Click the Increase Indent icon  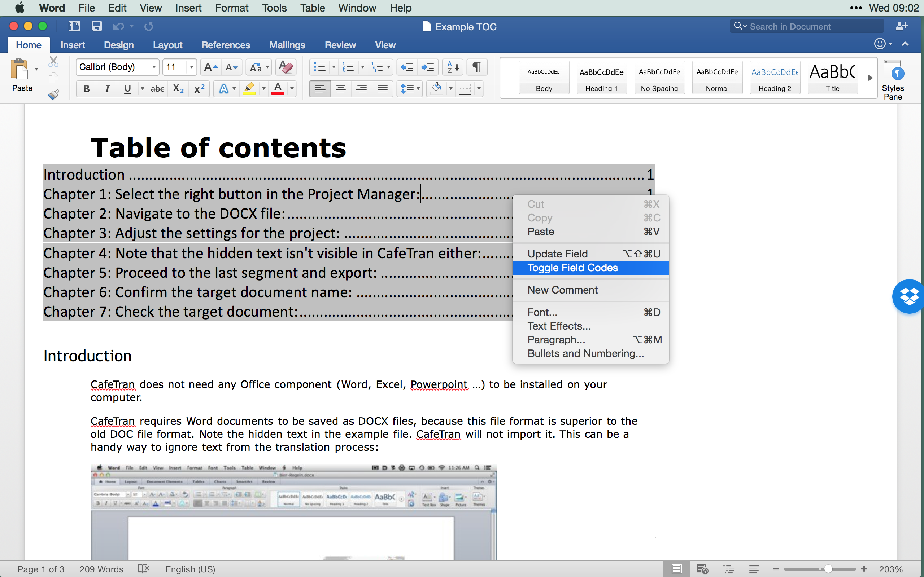[x=427, y=67]
